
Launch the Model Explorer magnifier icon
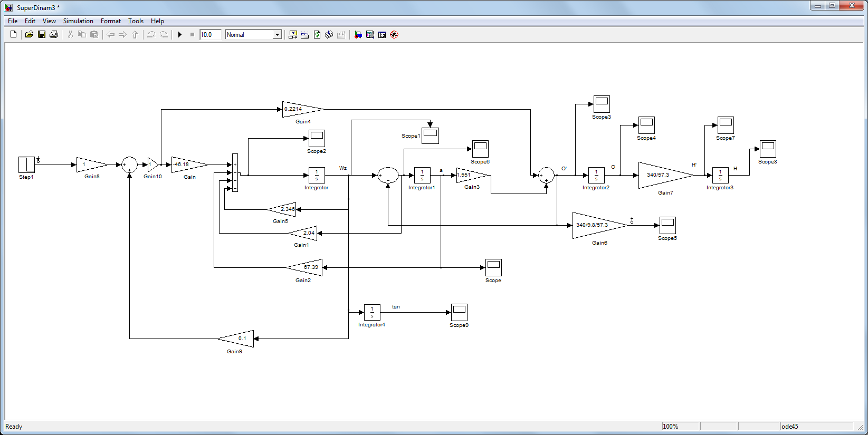tap(370, 35)
